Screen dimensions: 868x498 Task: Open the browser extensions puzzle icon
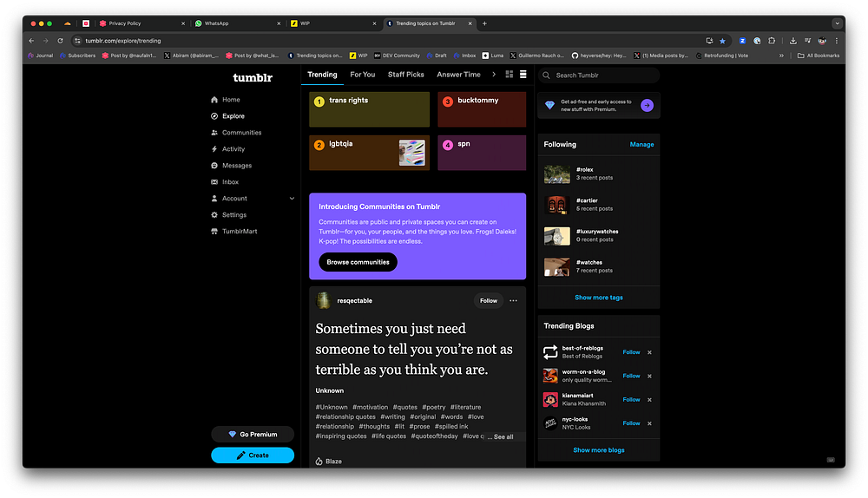[x=772, y=41]
